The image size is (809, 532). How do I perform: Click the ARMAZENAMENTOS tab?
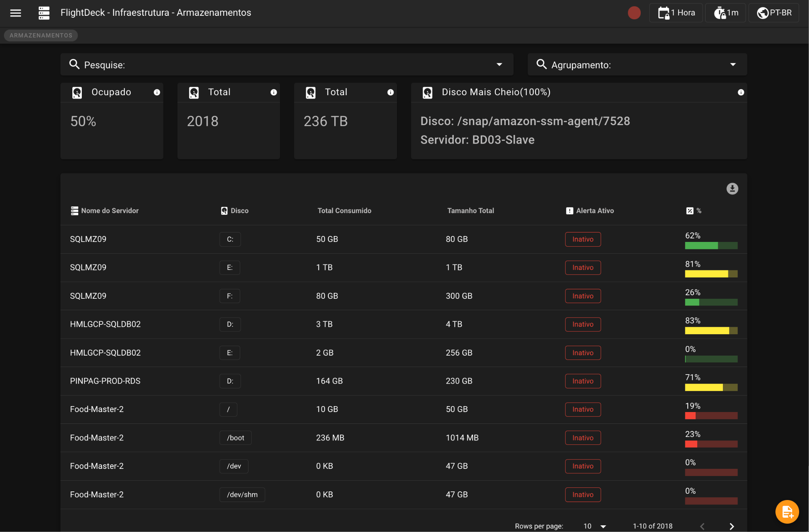(x=40, y=36)
